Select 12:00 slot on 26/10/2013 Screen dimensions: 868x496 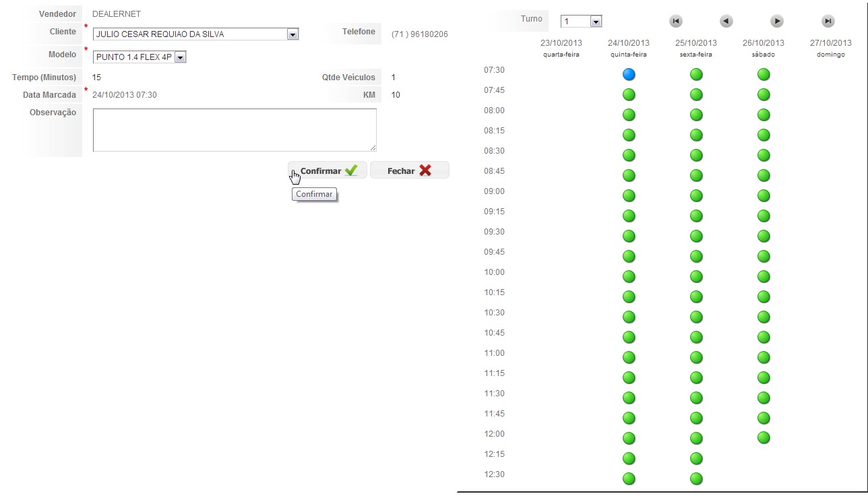pyautogui.click(x=764, y=438)
